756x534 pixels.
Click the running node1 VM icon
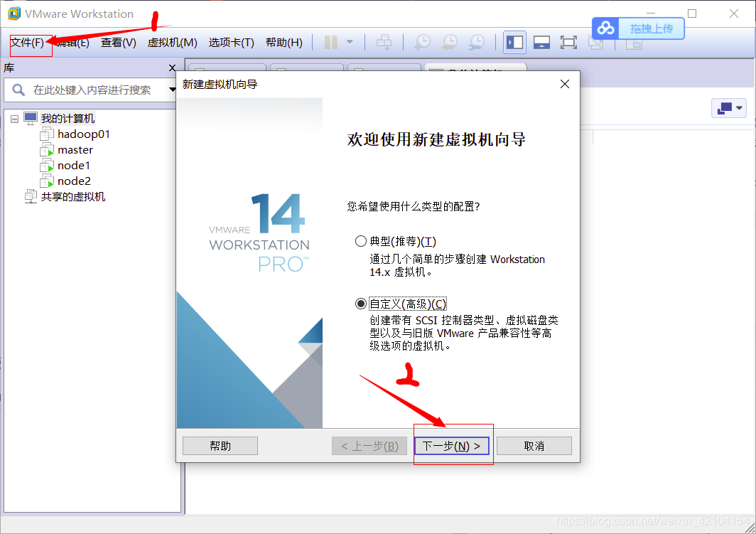coord(47,166)
